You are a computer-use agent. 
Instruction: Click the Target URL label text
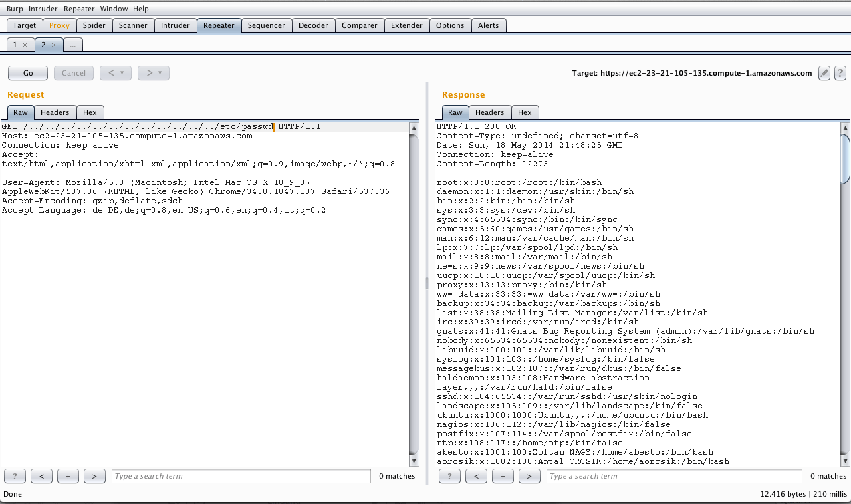pyautogui.click(x=691, y=73)
